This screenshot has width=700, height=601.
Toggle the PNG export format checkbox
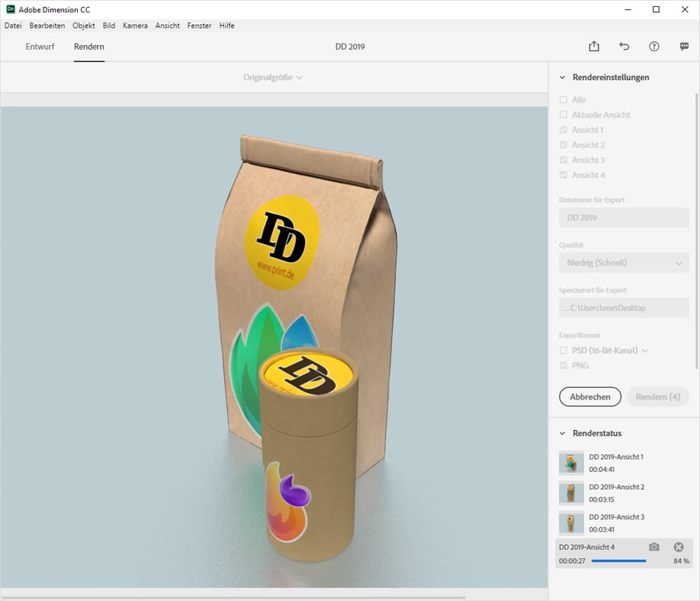(x=563, y=365)
